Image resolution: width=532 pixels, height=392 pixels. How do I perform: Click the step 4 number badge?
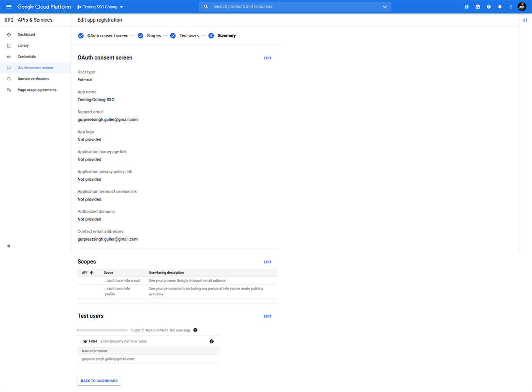211,36
